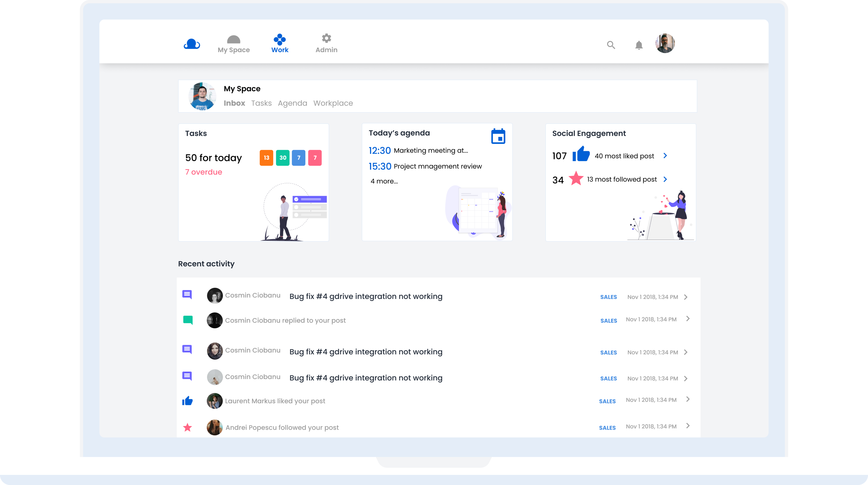Click the 7 overdue link
The height and width of the screenshot is (485, 868).
pos(204,172)
